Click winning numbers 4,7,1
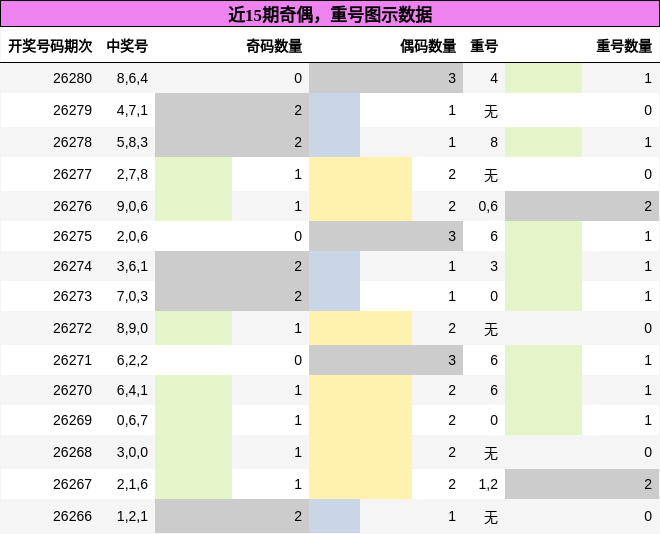This screenshot has height=534, width=660. (132, 110)
